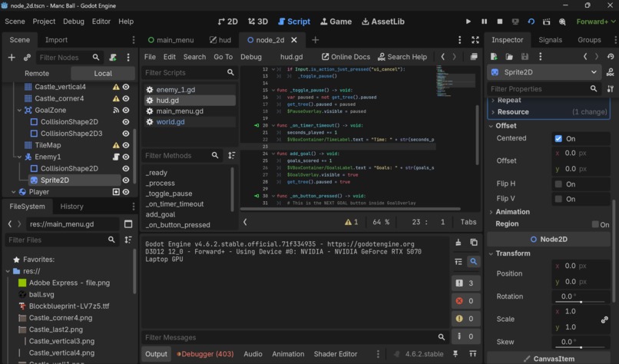Switch to the History tab
Image resolution: width=619 pixels, height=364 pixels.
tap(71, 207)
